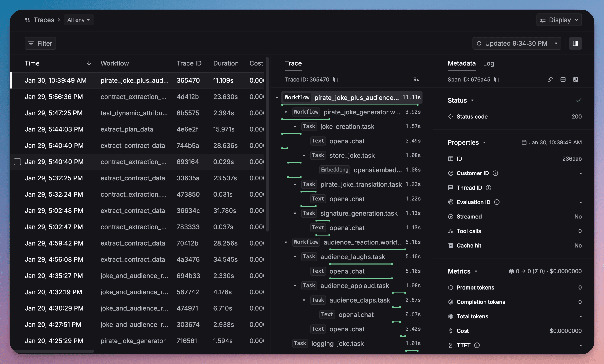
Task: Collapse the audience_claps.task node
Action: click(304, 300)
